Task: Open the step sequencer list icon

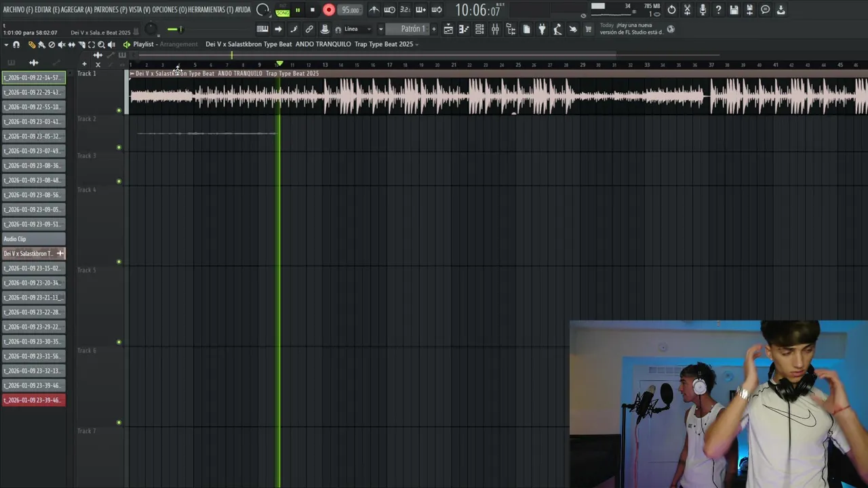Action: pos(479,29)
